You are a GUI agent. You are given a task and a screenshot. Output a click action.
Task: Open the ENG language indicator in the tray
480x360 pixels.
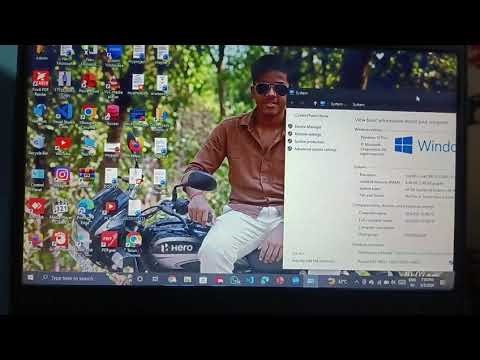coord(412,283)
